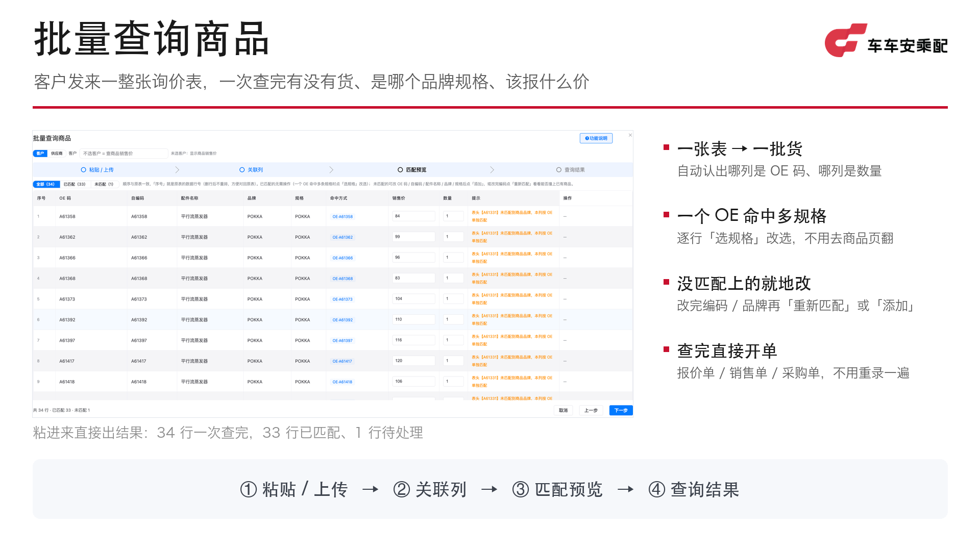980x551 pixels.
Task: Select 自编码 cell A61366
Action: pyautogui.click(x=139, y=258)
